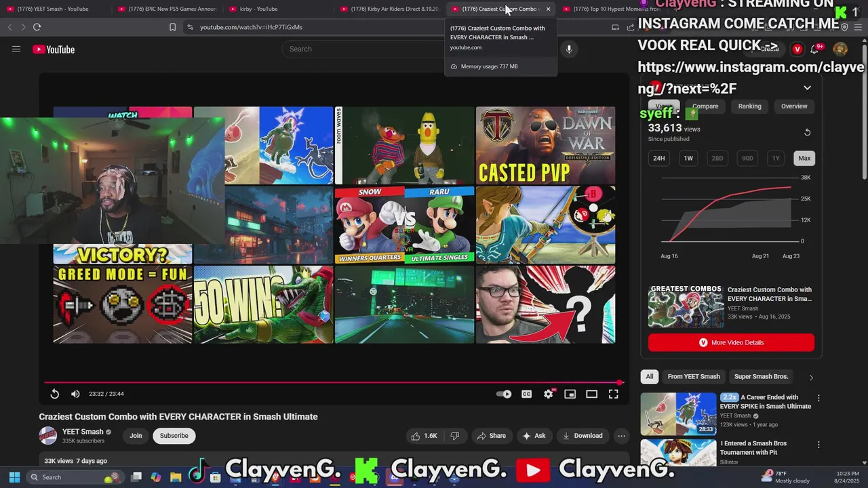Image resolution: width=868 pixels, height=488 pixels.
Task: Open the Ranking tab in the stats panel
Action: [x=749, y=106]
